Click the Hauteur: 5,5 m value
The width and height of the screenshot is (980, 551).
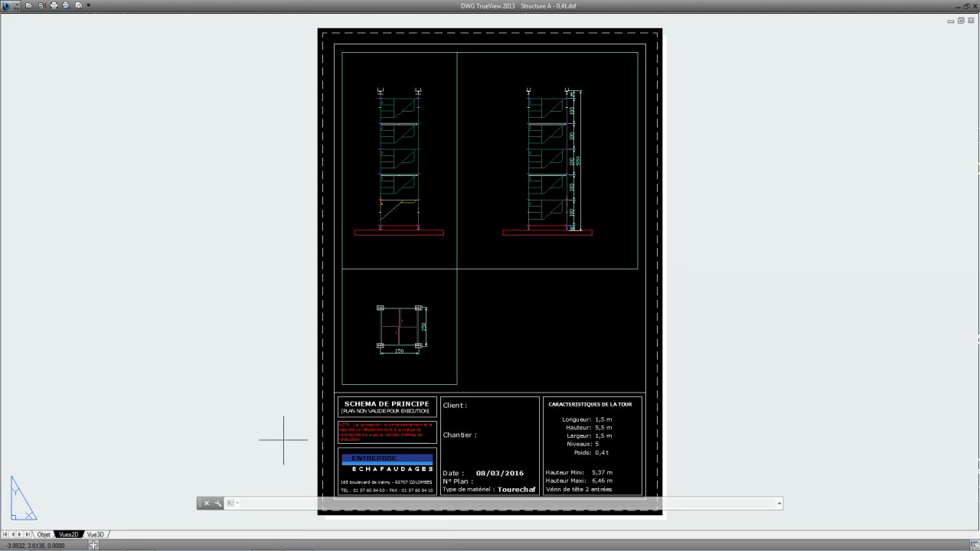pos(588,428)
